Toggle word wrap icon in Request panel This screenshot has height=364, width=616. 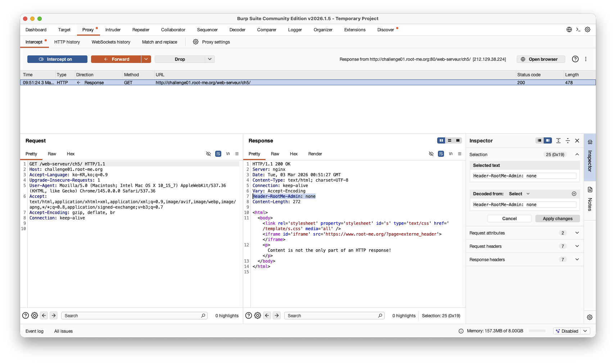click(218, 154)
